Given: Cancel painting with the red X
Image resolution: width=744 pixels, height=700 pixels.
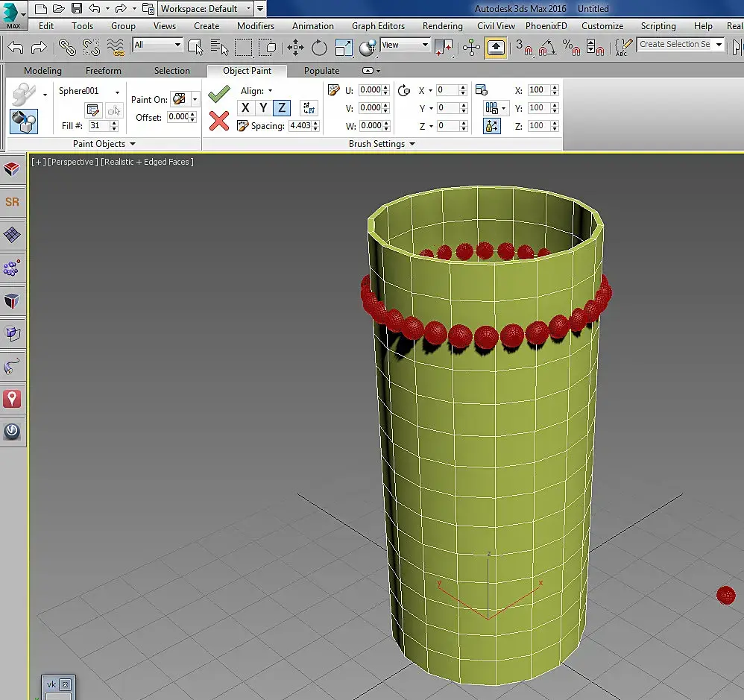Looking at the screenshot, I should click(x=218, y=121).
